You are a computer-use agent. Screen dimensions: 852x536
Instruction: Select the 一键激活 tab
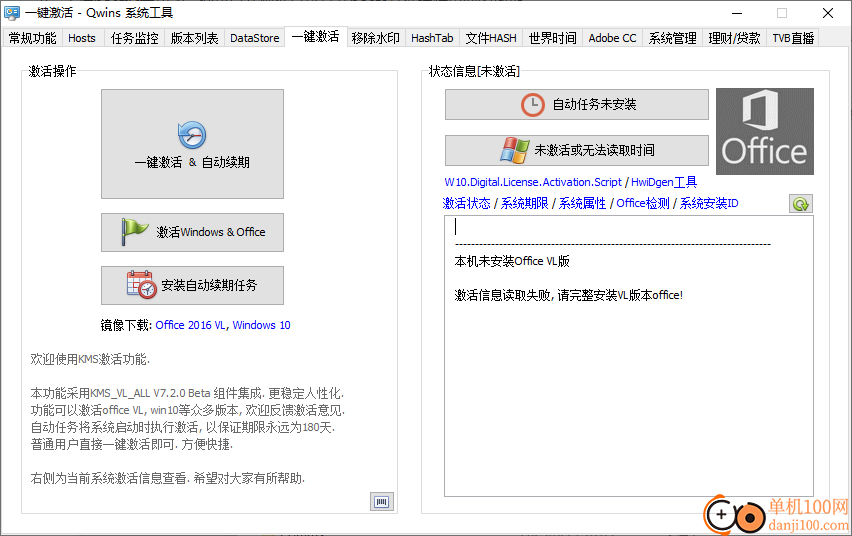(x=316, y=36)
